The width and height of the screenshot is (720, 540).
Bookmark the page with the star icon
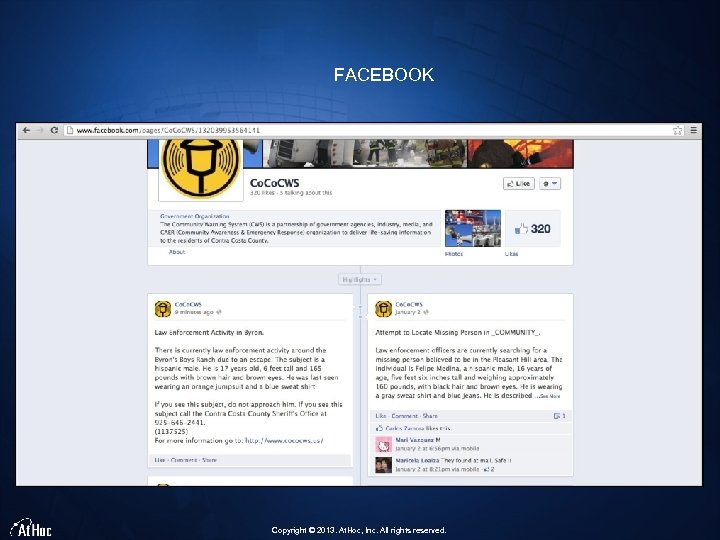(x=677, y=130)
